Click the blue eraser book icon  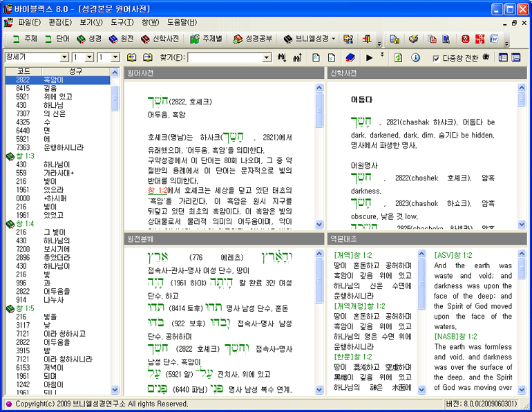pyautogui.click(x=350, y=57)
